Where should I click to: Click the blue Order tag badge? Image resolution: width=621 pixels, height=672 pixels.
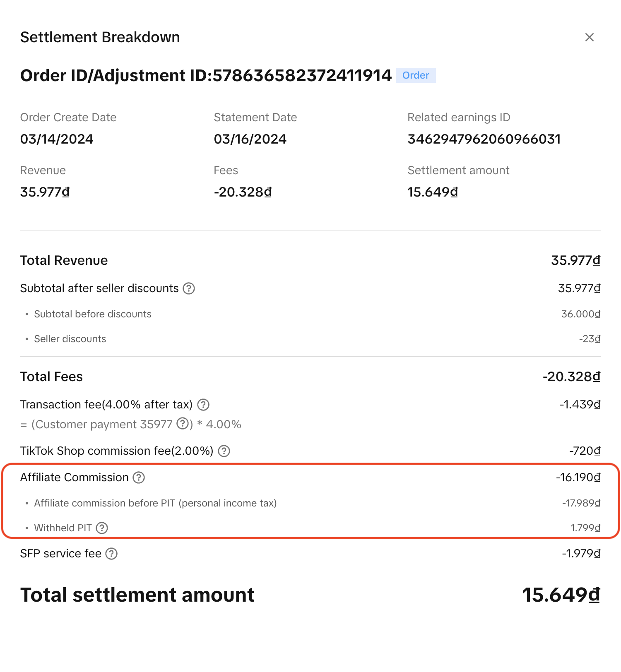click(416, 75)
